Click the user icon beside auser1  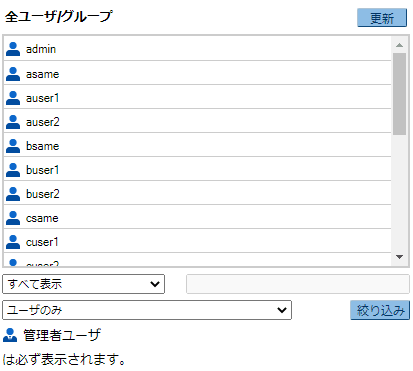click(13, 98)
